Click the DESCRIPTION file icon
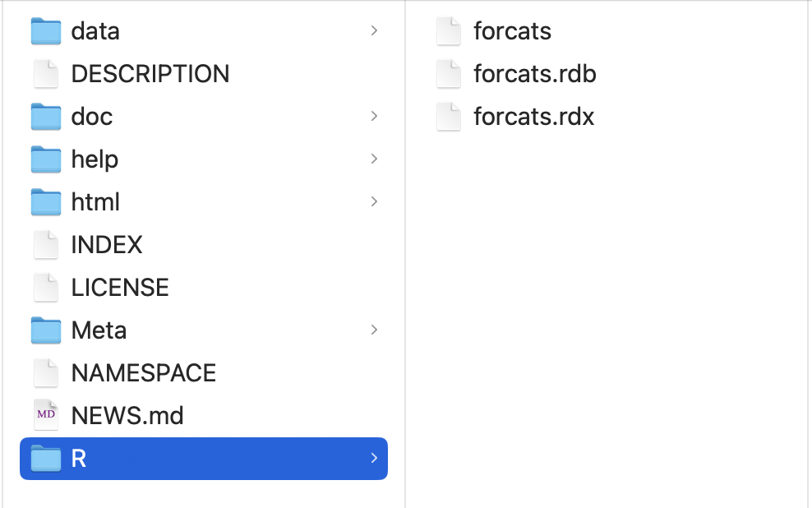This screenshot has height=508, width=812. [x=46, y=74]
